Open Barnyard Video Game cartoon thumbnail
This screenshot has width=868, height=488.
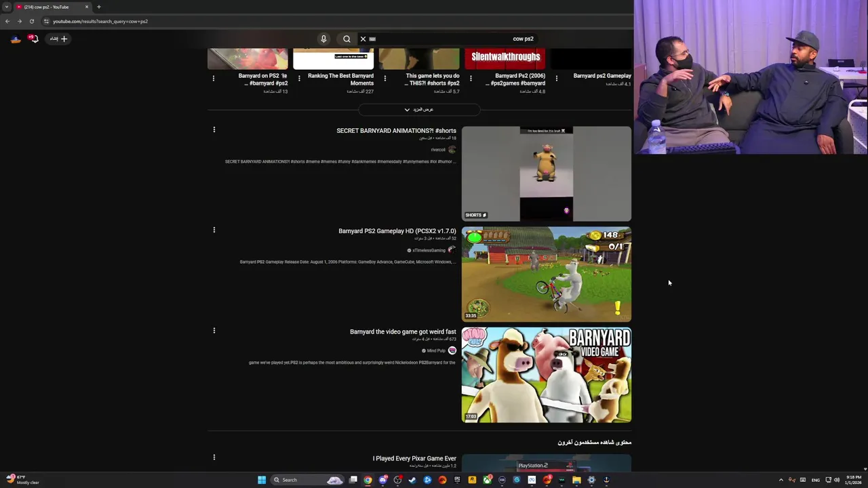547,375
